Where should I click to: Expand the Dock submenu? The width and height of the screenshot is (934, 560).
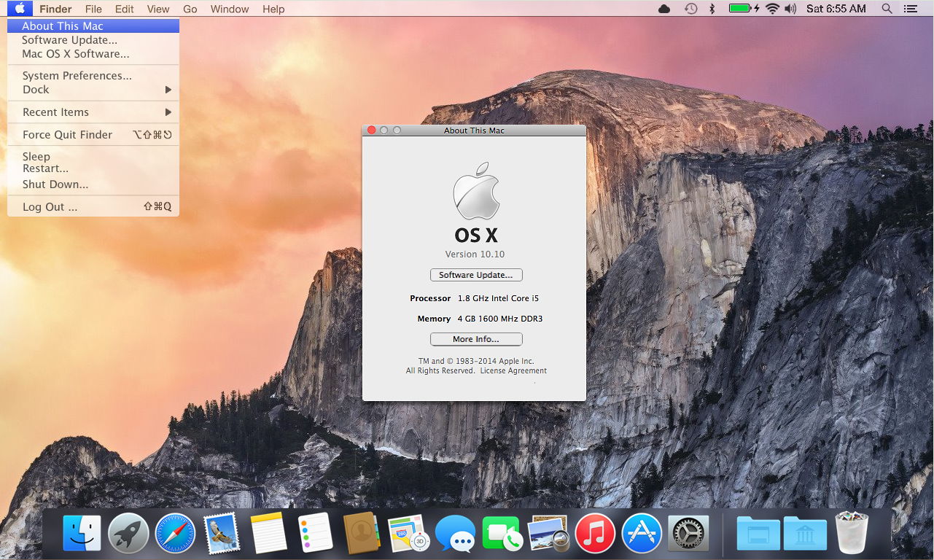(x=93, y=90)
